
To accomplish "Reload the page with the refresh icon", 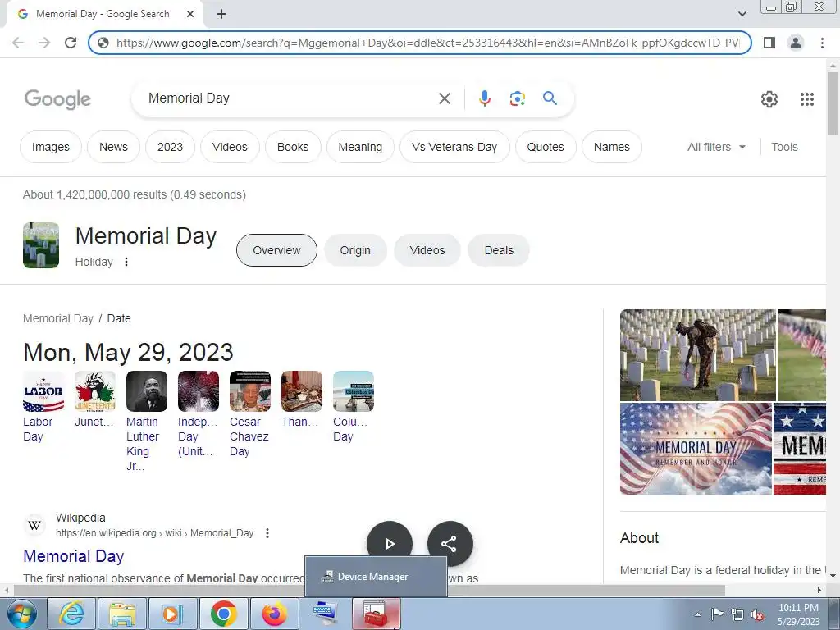I will point(71,43).
